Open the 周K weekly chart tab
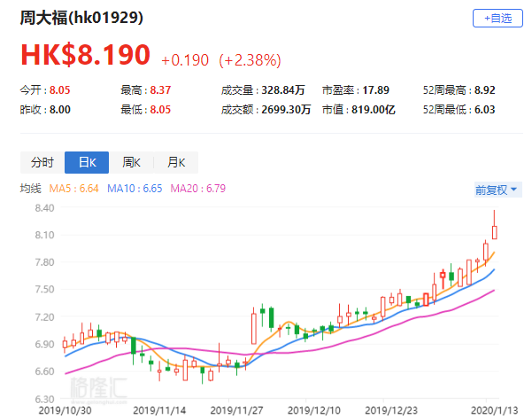Screen dimensions: 532x419 [131, 162]
